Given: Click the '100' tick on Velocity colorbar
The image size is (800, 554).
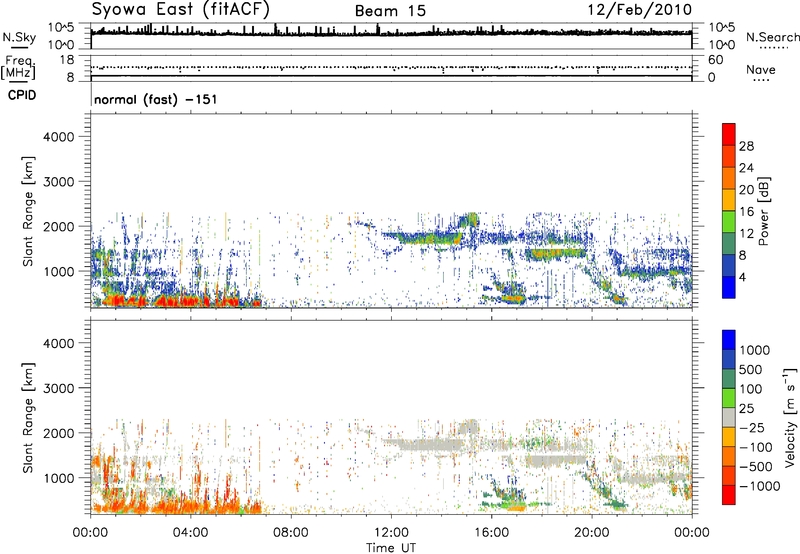Looking at the screenshot, I should click(751, 389).
